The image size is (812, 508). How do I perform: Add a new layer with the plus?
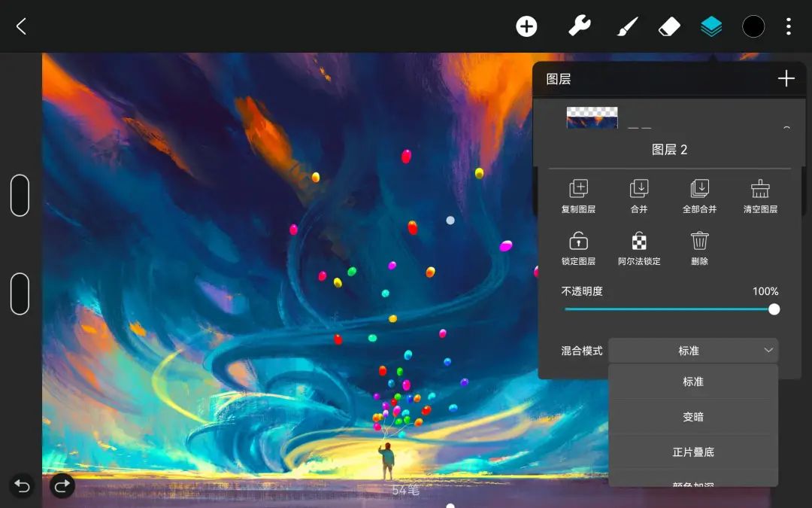[x=786, y=78]
